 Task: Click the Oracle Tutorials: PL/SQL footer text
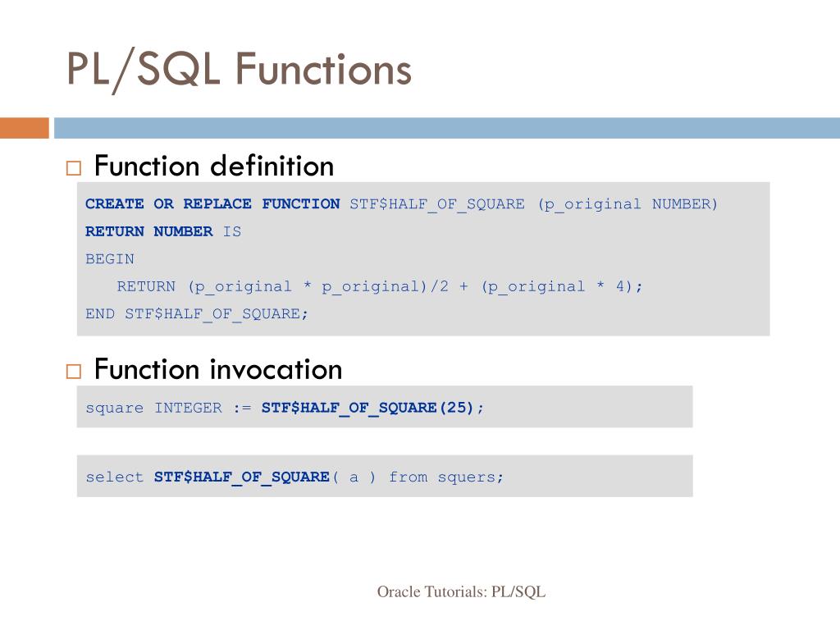[461, 591]
